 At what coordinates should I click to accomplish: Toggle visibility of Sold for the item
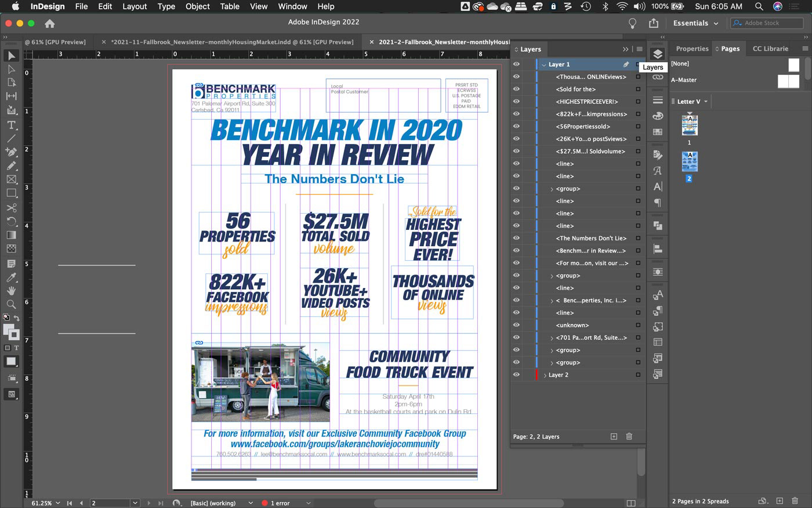click(516, 89)
